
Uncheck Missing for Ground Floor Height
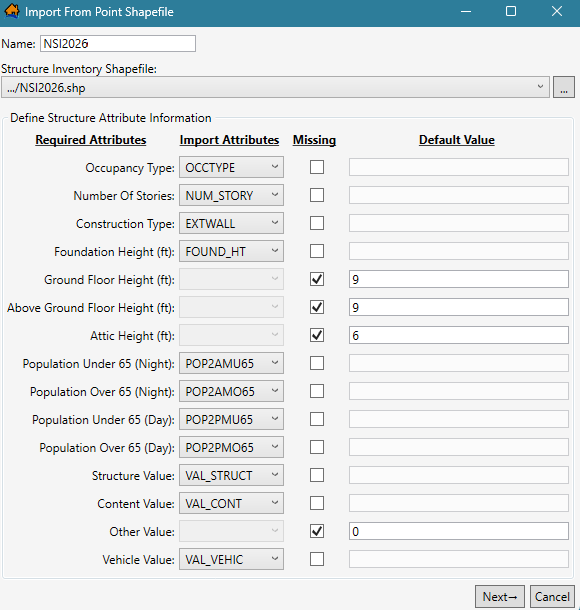point(317,279)
